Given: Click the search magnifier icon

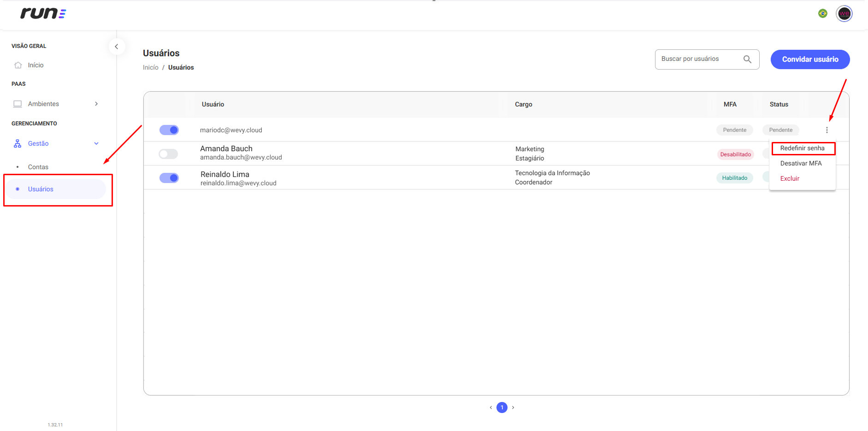Looking at the screenshot, I should [747, 59].
